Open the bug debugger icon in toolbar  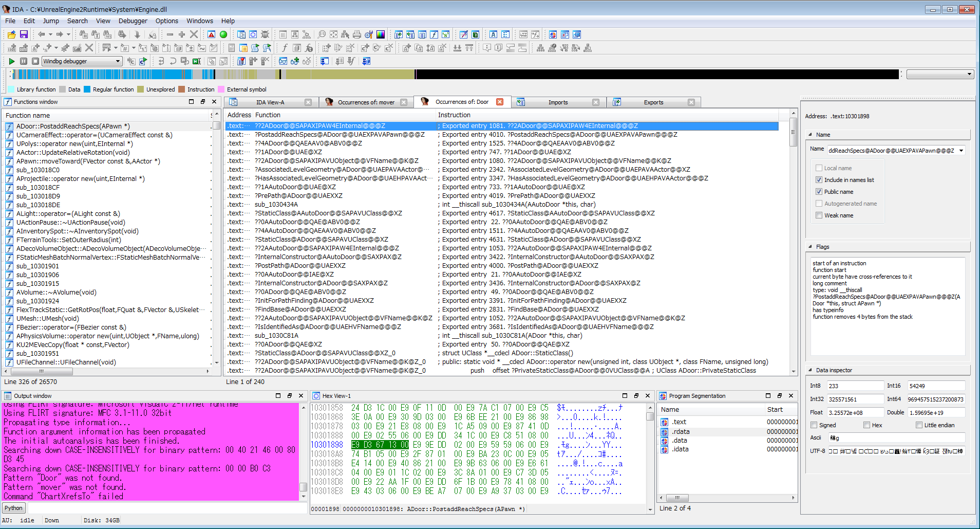tap(265, 34)
